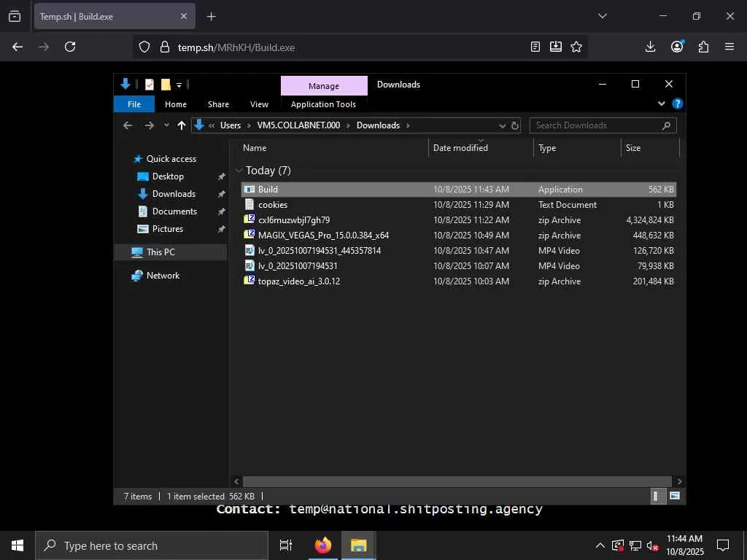Viewport: 747px width, 560px height.
Task: Open Desktop in the navigation pane
Action: point(167,176)
